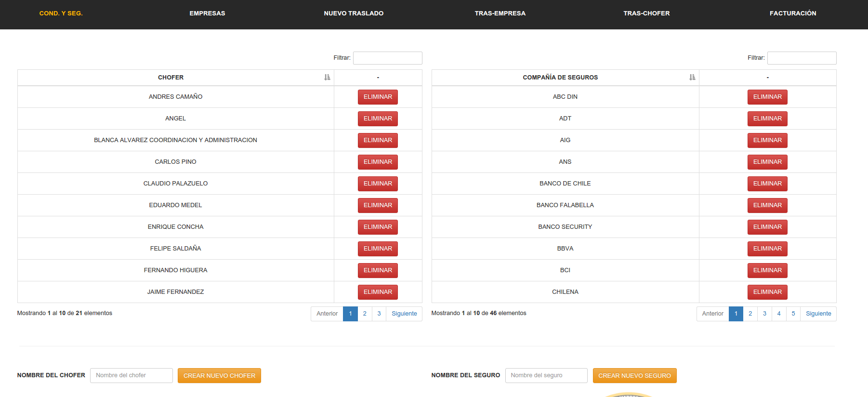Go to page 3 of chofer table
868x397 pixels.
[379, 314]
